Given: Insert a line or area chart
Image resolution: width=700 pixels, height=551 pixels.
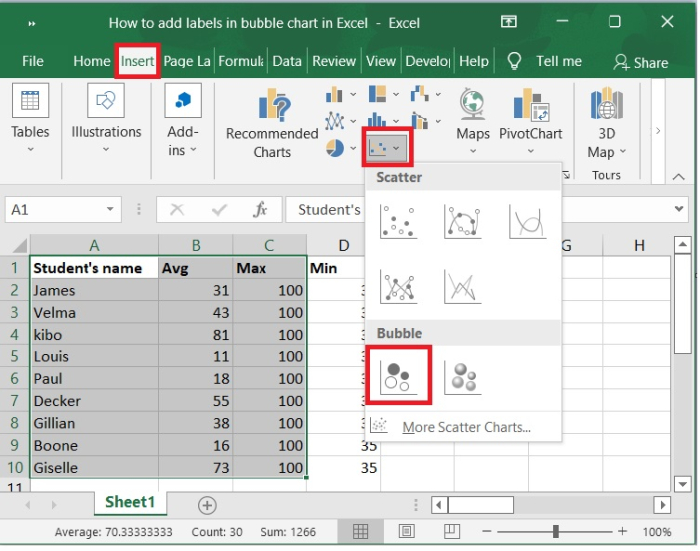Looking at the screenshot, I should click(x=341, y=121).
